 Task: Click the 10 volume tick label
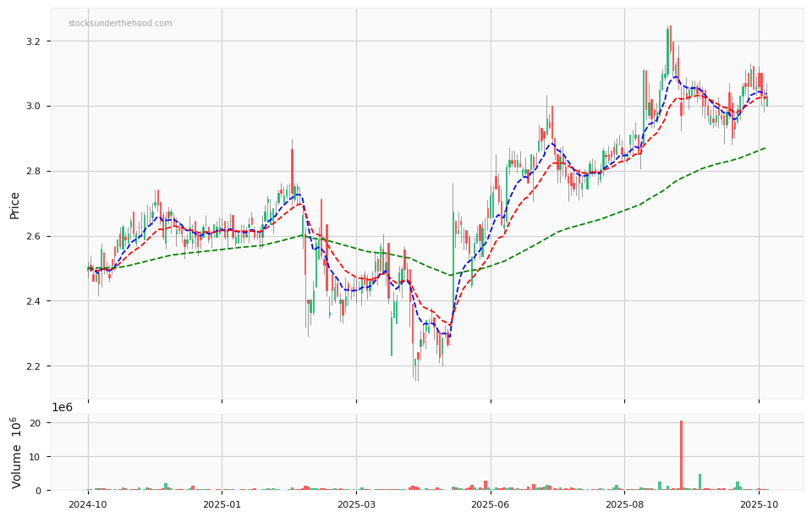pyautogui.click(x=36, y=457)
